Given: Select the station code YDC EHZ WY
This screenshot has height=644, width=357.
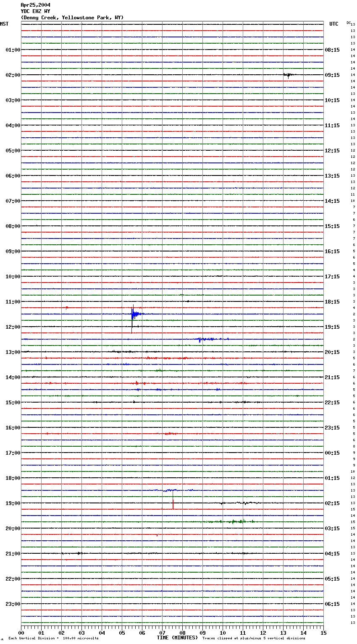Looking at the screenshot, I should click(x=35, y=11).
